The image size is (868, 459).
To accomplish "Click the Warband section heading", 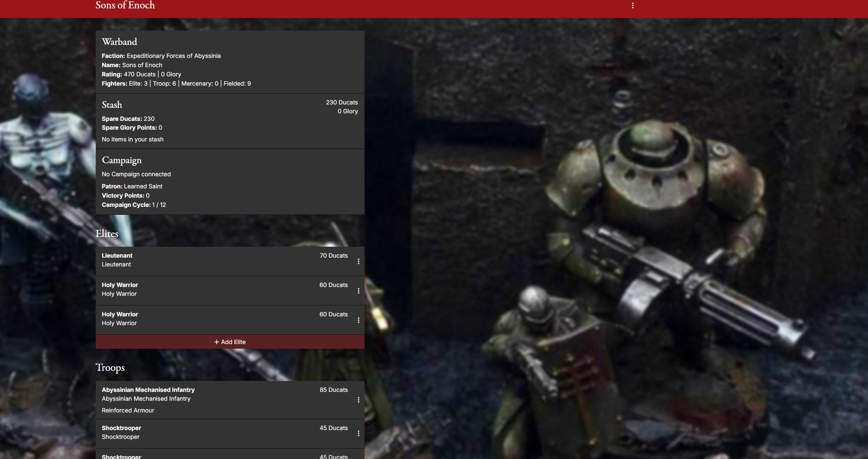I will click(119, 42).
